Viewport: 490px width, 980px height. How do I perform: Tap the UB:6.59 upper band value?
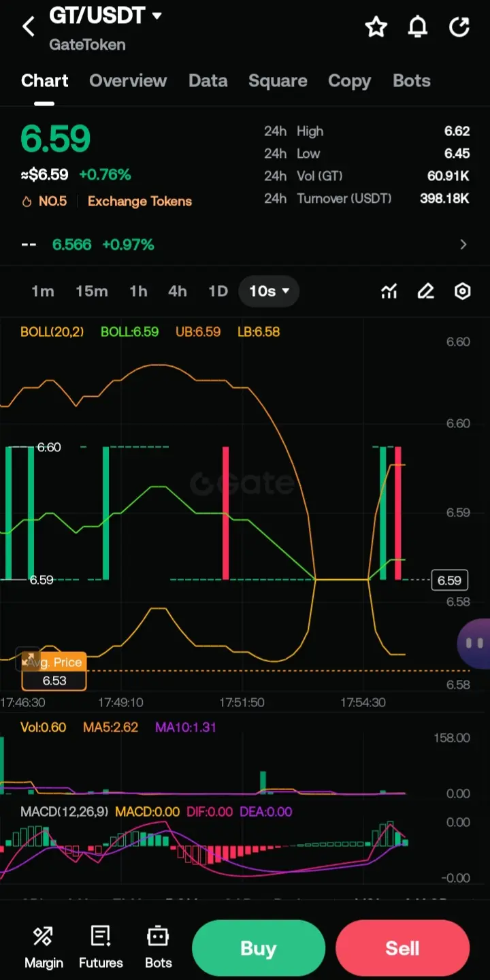pos(198,332)
